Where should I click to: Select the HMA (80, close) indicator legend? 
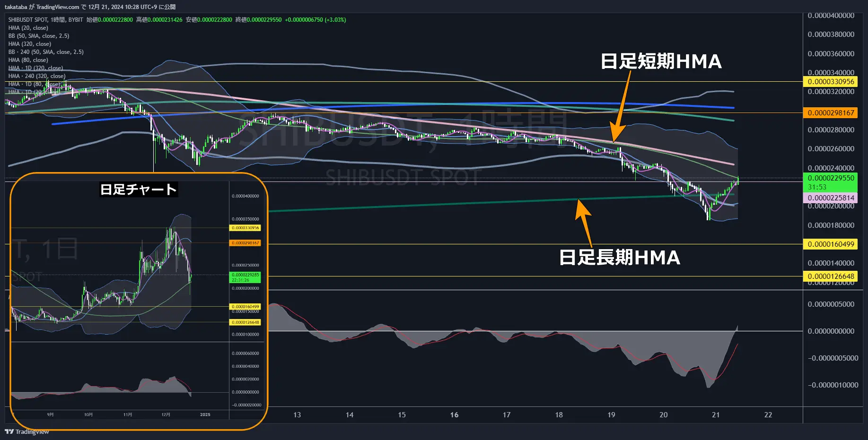28,60
